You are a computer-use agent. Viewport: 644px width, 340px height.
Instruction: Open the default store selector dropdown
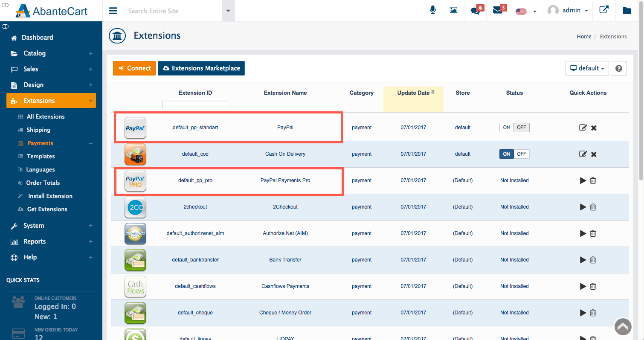(x=587, y=68)
